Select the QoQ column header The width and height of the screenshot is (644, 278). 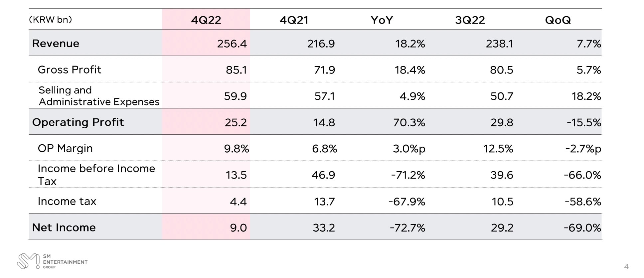point(558,20)
